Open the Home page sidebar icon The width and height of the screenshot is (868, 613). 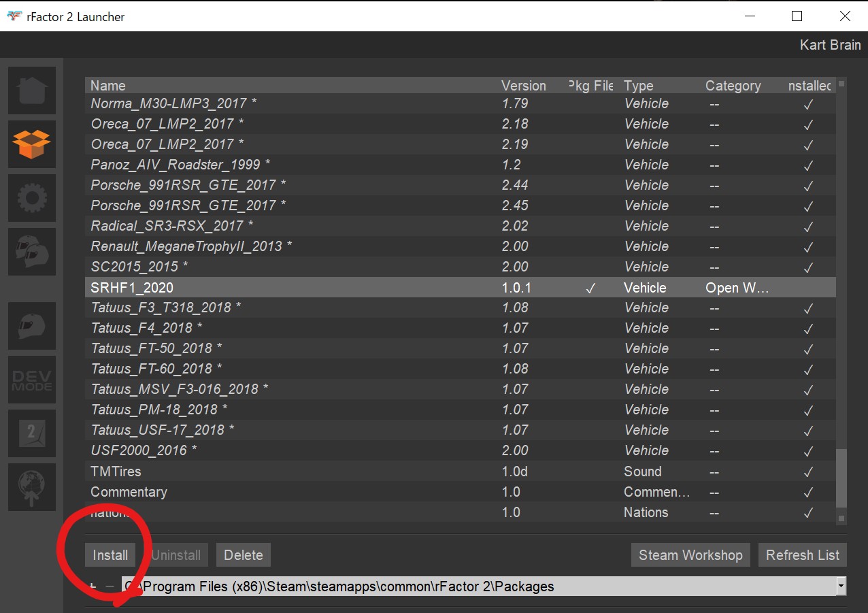pyautogui.click(x=32, y=90)
